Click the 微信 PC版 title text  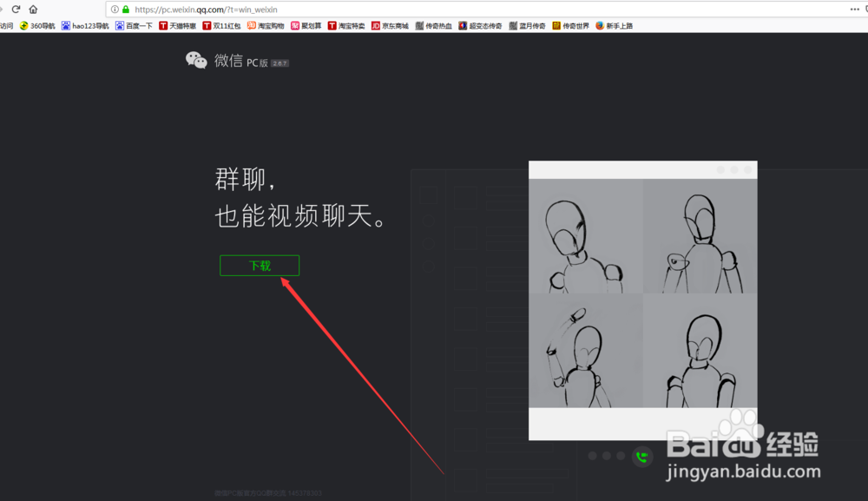tap(240, 61)
